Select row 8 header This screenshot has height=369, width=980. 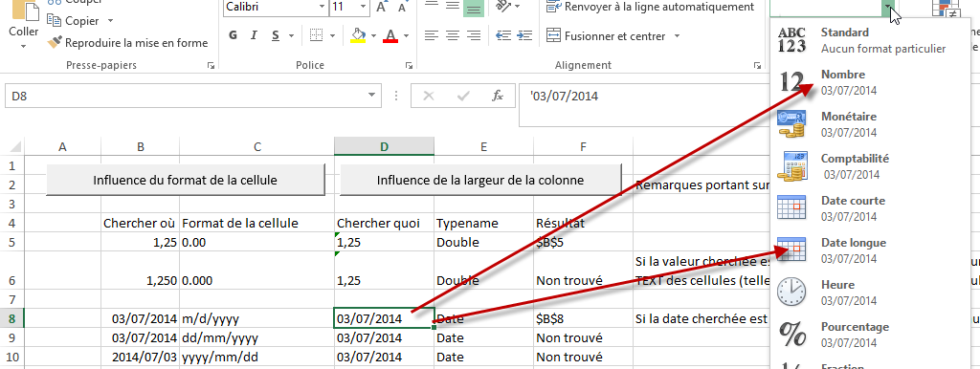(x=11, y=319)
